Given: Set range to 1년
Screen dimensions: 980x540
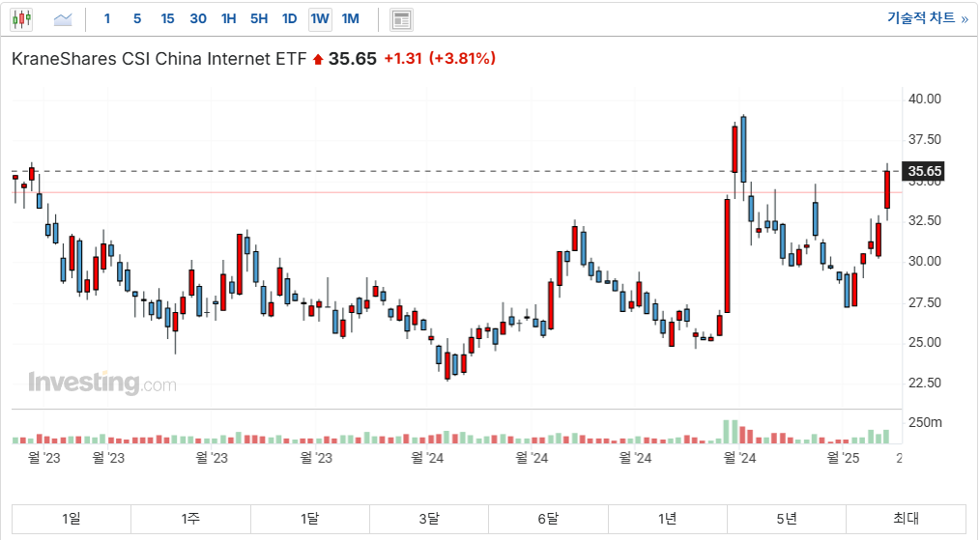Looking at the screenshot, I should (x=668, y=518).
